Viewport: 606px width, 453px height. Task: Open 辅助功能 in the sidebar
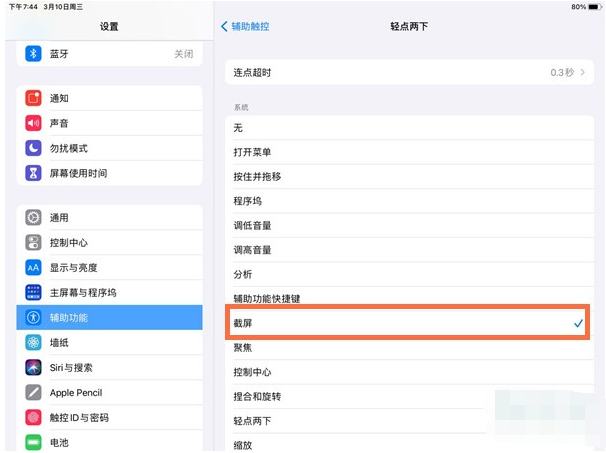[x=109, y=317]
